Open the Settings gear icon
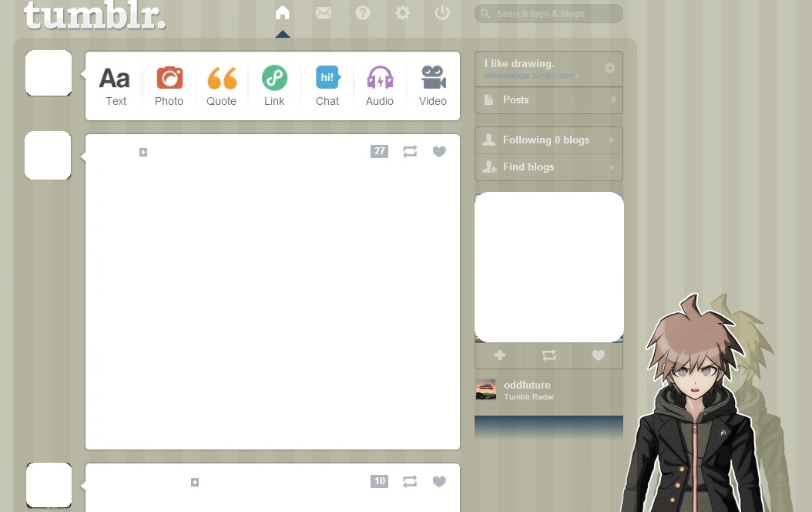812x512 pixels. point(402,12)
